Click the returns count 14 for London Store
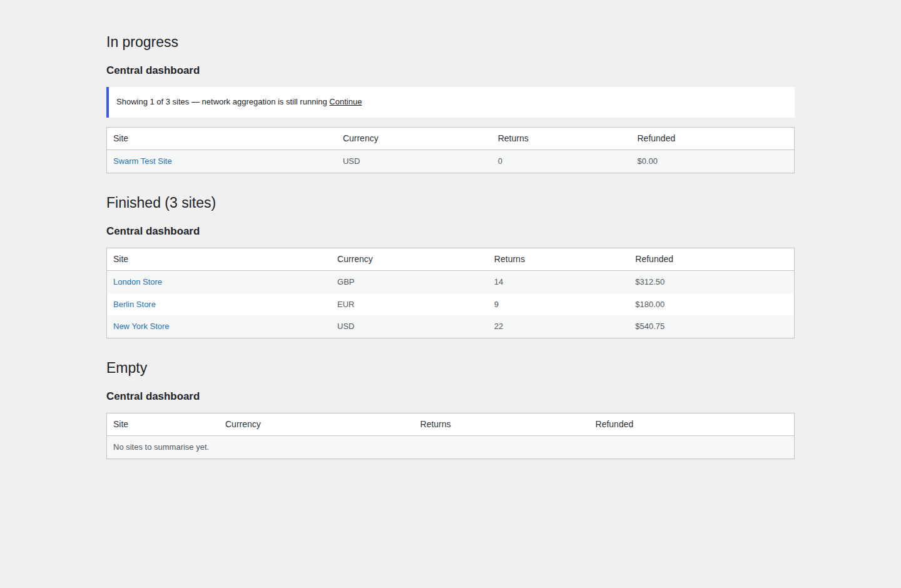The width and height of the screenshot is (901, 588). coord(499,282)
